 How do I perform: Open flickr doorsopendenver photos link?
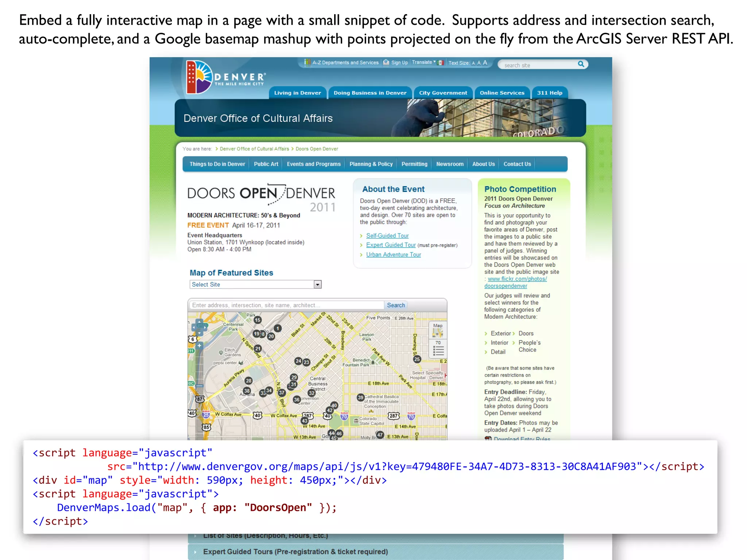coord(515,283)
